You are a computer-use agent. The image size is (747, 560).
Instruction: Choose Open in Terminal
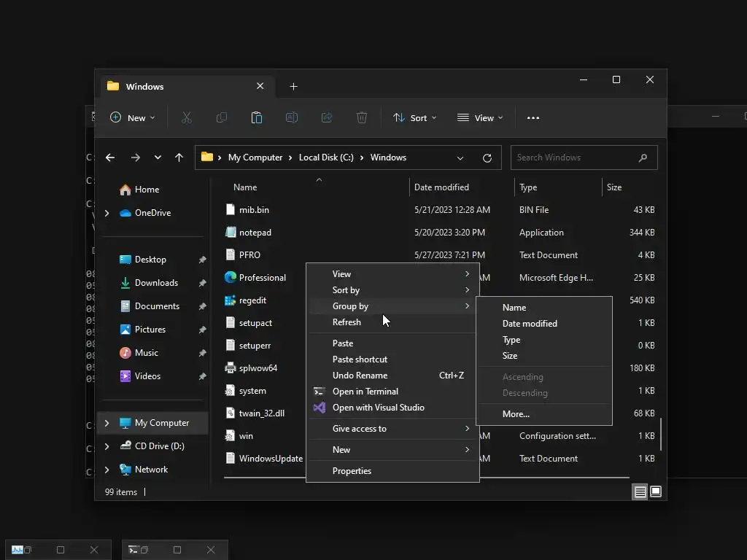point(392,392)
